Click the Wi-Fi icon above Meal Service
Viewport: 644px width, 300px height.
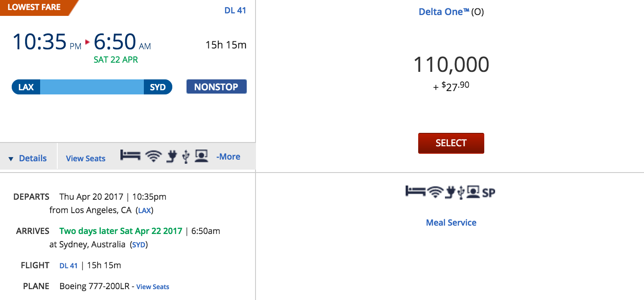pyautogui.click(x=435, y=192)
